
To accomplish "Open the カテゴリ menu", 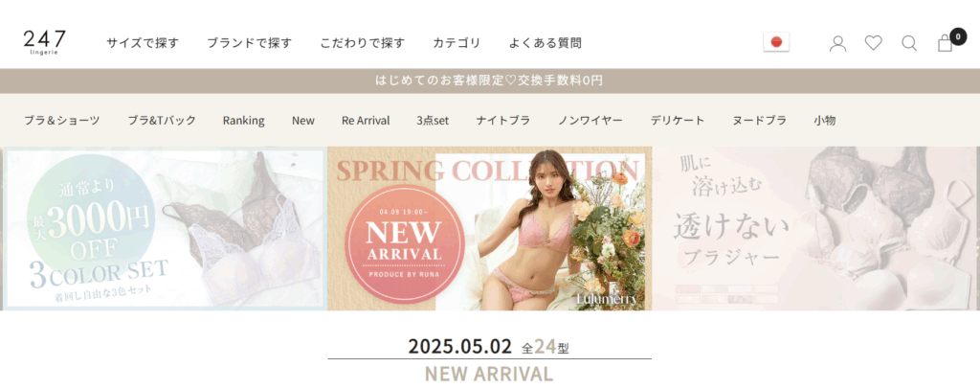I will (x=457, y=43).
